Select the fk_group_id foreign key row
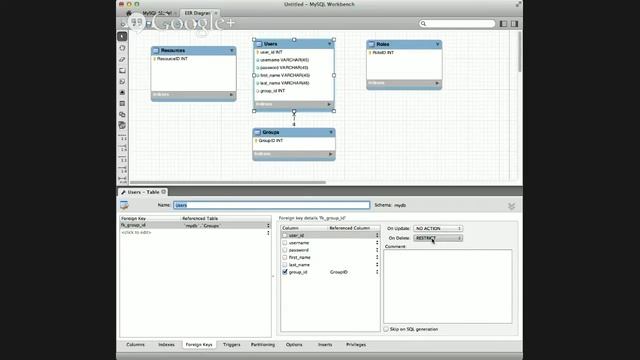Image resolution: width=640 pixels, height=360 pixels. pyautogui.click(x=195, y=225)
